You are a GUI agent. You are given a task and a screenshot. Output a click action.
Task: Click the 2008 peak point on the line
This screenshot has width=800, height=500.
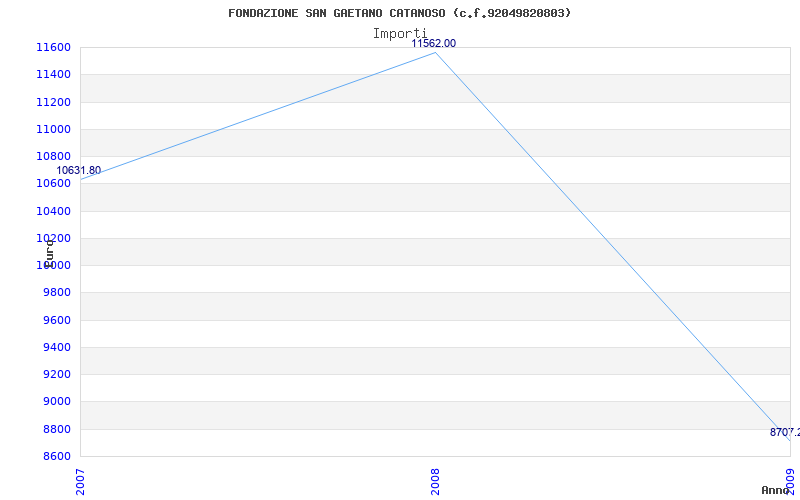[x=435, y=53]
